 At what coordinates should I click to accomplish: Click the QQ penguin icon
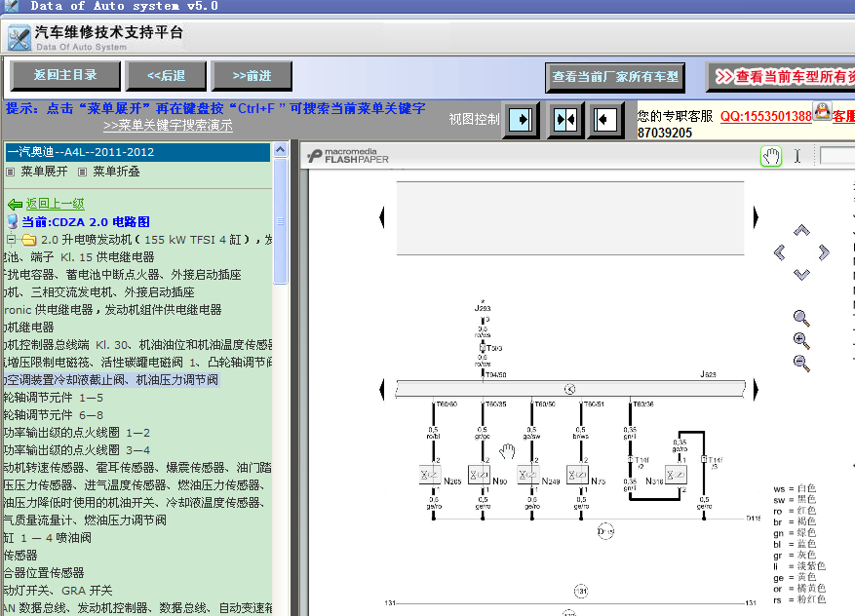point(822,111)
